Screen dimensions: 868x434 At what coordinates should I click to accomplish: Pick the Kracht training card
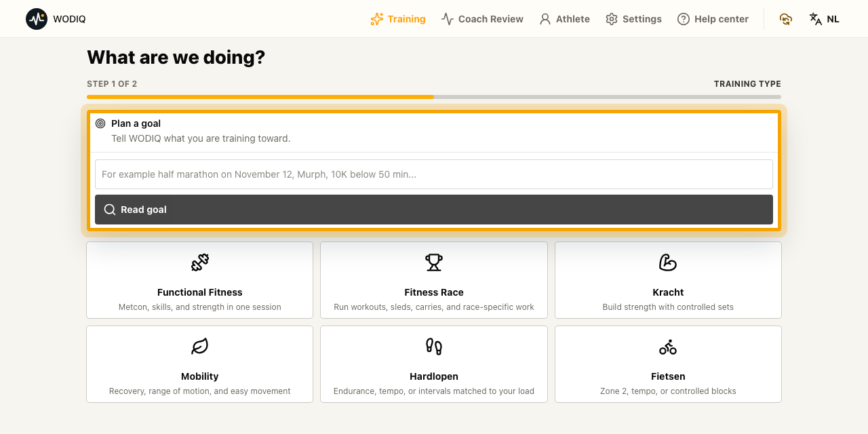point(668,280)
